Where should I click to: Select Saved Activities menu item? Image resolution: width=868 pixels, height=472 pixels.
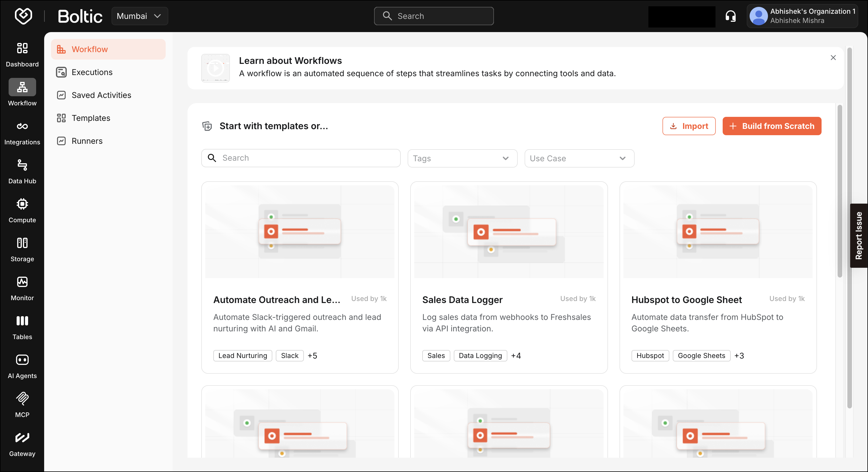[101, 95]
